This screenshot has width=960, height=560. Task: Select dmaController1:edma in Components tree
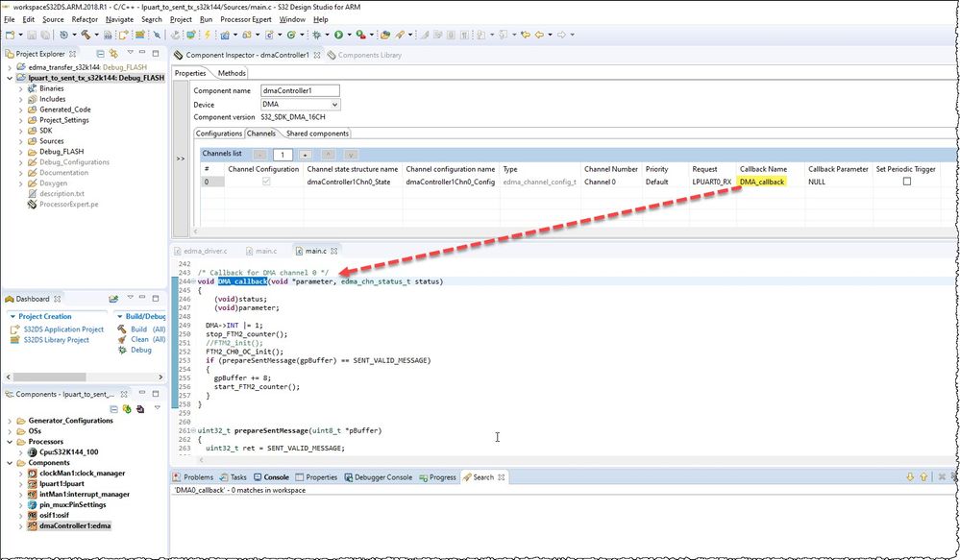[75, 525]
